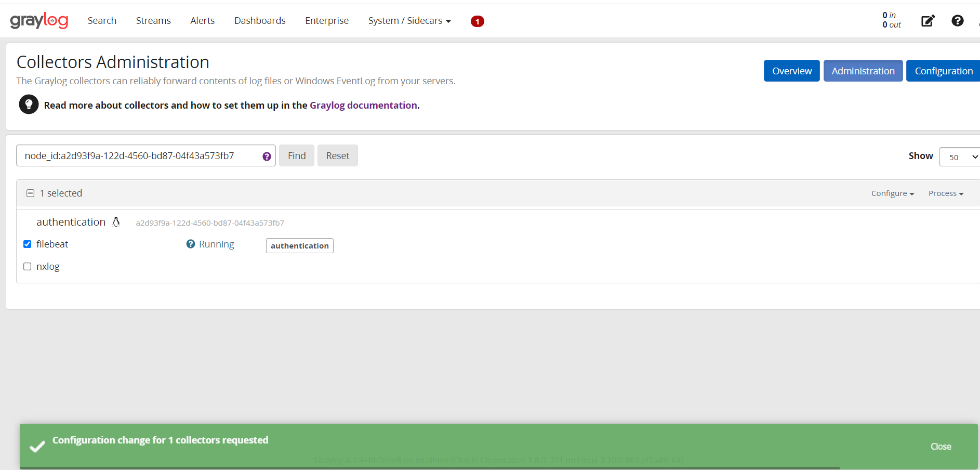
Task: Click the 'Collectors Administration' heading
Action: click(x=113, y=62)
